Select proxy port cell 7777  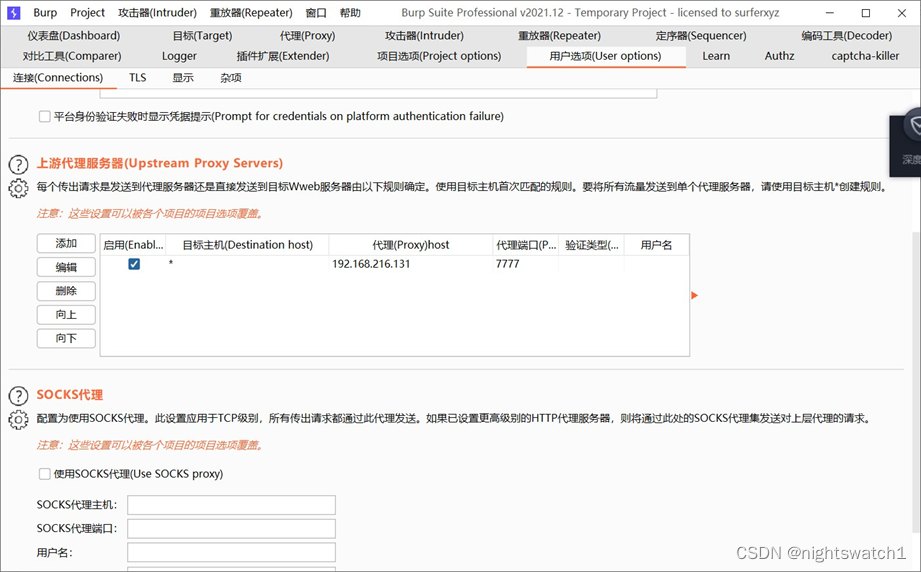tap(526, 264)
